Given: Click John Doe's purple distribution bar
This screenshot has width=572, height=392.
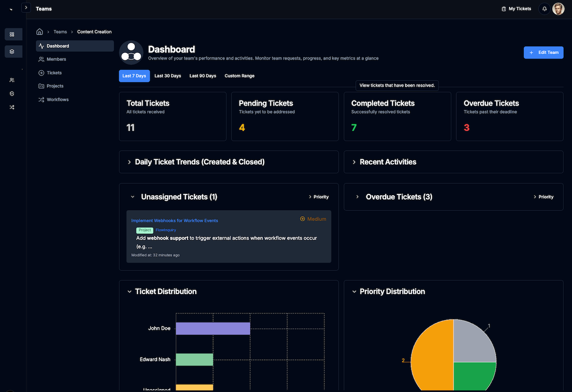Looking at the screenshot, I should pos(213,329).
